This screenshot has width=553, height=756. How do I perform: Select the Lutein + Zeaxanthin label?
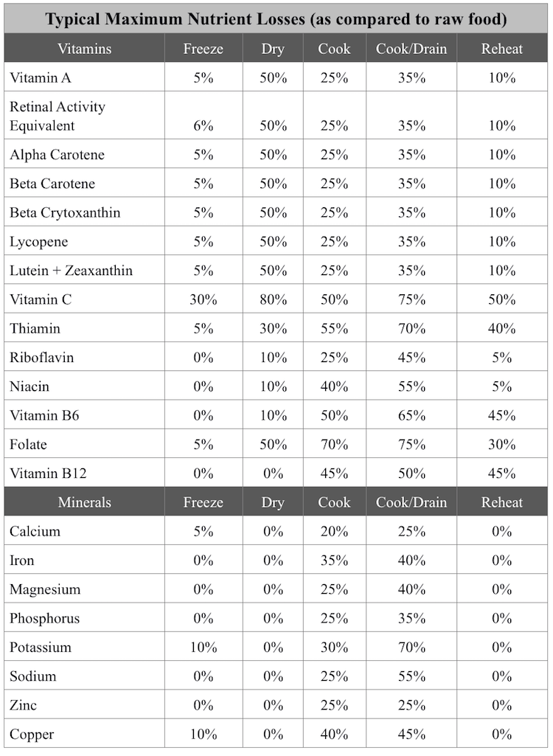(x=71, y=271)
